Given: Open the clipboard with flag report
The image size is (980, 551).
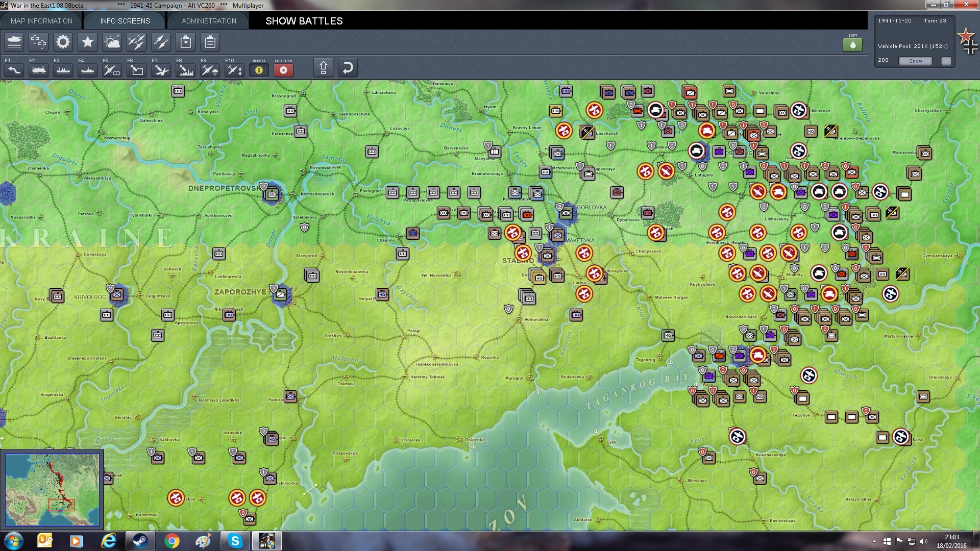Looking at the screenshot, I should (x=185, y=42).
